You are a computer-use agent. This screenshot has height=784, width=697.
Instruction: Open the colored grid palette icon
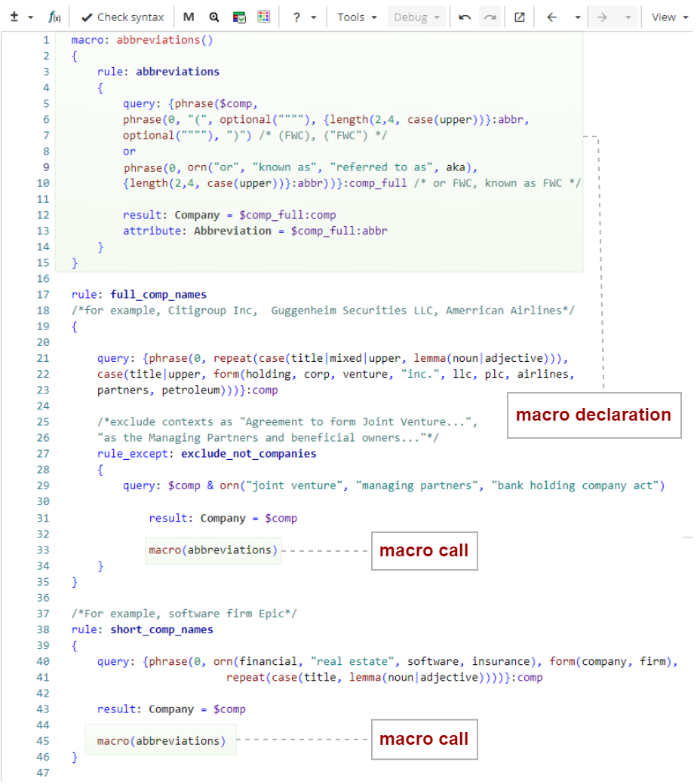click(x=263, y=17)
